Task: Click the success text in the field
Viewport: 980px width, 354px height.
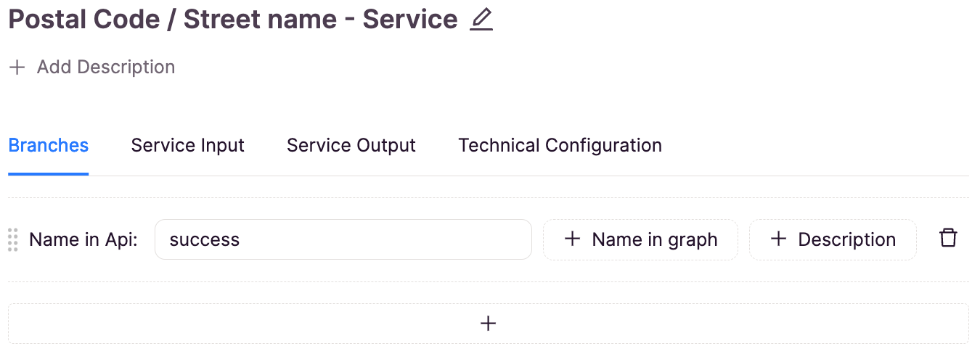Action: (205, 240)
